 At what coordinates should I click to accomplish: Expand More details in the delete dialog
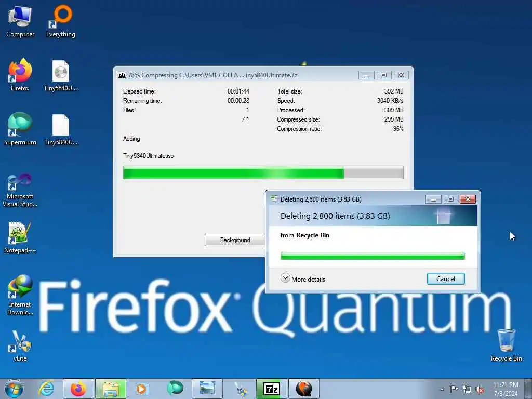pyautogui.click(x=303, y=279)
